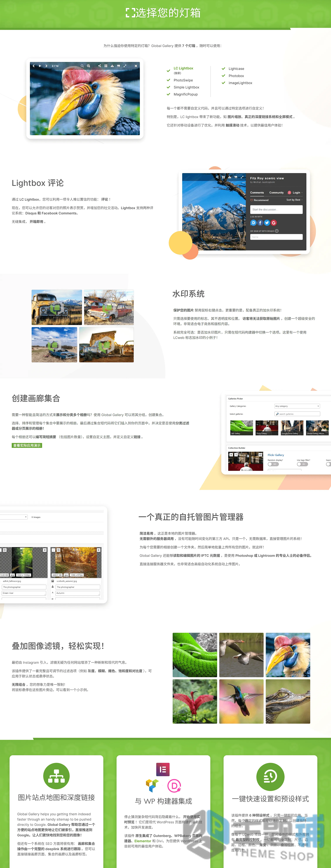Download the Fitz Roy scenic photo

[x=229, y=177]
